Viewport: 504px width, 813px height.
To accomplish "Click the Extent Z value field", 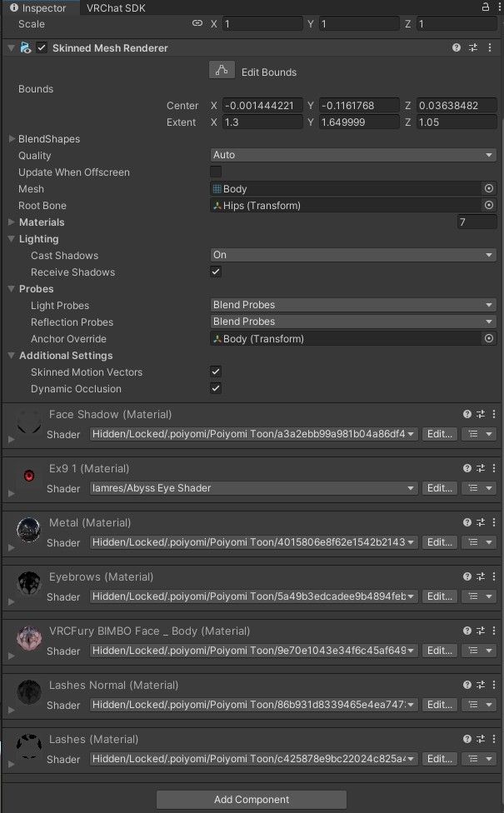I will [x=457, y=122].
